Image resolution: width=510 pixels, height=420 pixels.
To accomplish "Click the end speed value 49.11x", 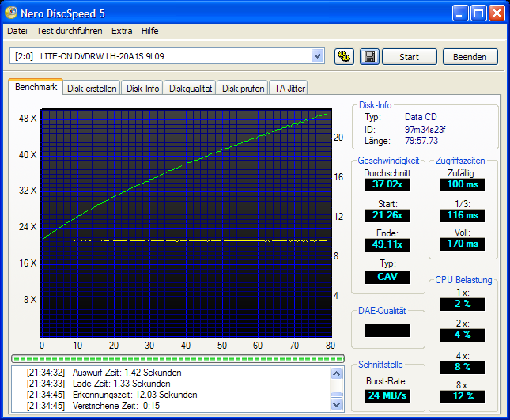I will [387, 244].
